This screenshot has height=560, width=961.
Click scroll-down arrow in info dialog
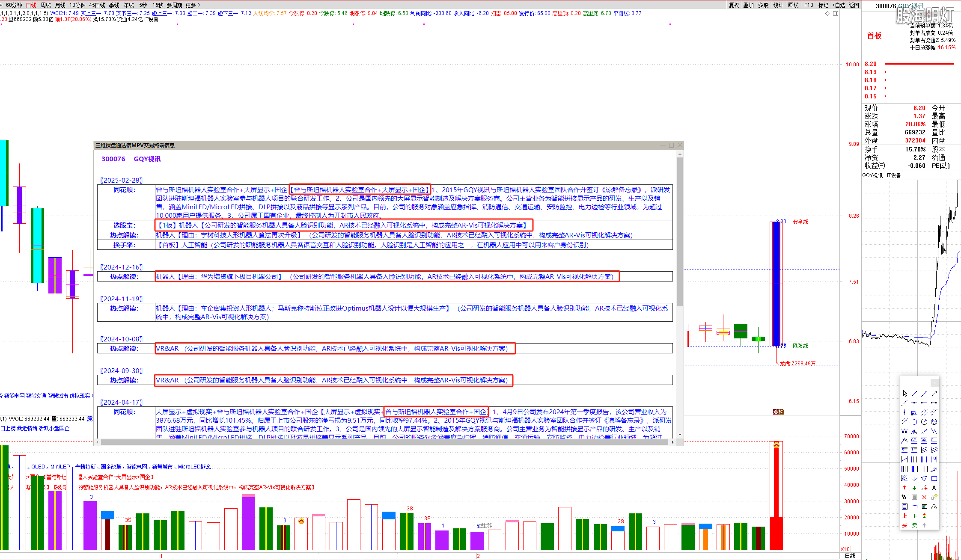pyautogui.click(x=680, y=435)
